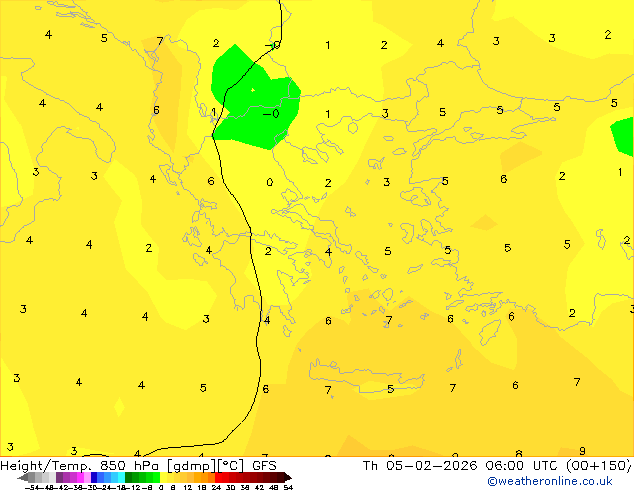Click the 'Height/Temp. 850 hPa' chart title
The width and height of the screenshot is (634, 490).
[x=79, y=466]
